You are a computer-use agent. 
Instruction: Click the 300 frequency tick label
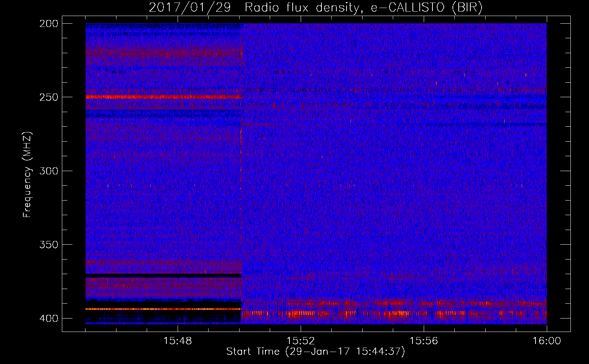49,171
